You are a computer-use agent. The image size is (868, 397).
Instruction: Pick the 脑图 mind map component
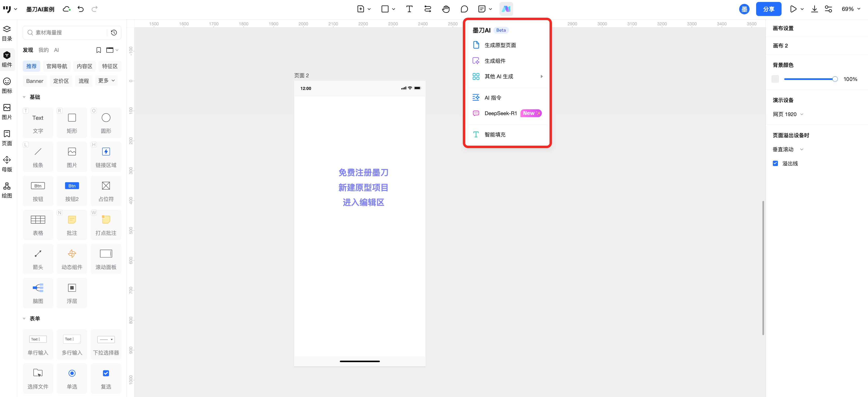point(38,293)
